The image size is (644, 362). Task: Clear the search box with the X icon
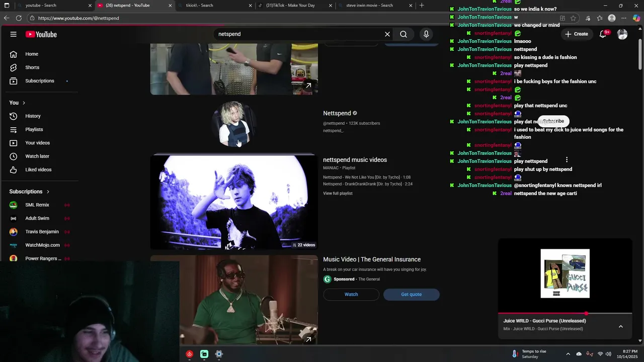coord(387,34)
